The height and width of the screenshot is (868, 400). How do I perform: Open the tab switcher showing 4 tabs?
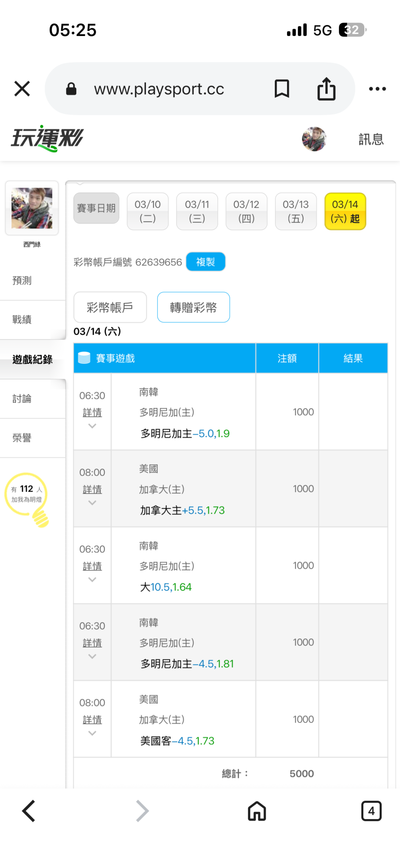pyautogui.click(x=371, y=811)
